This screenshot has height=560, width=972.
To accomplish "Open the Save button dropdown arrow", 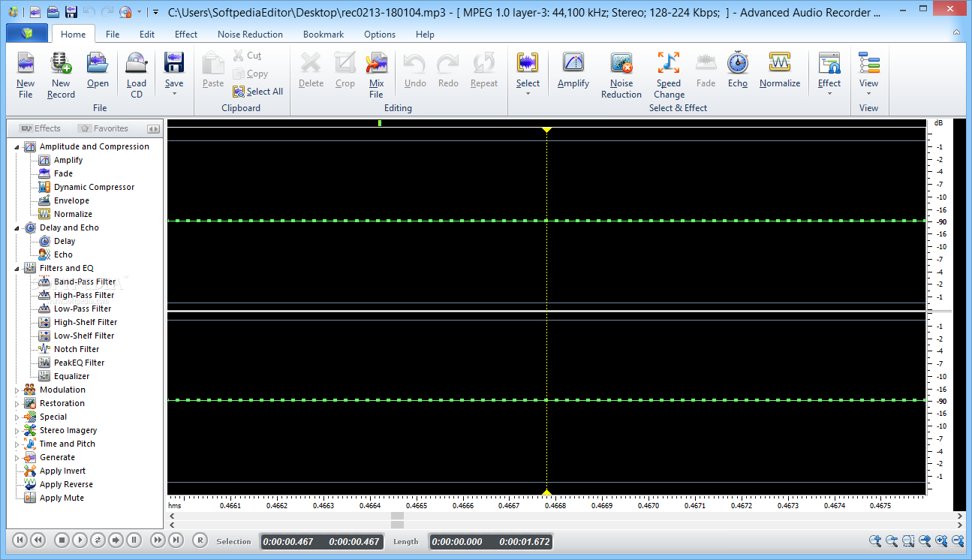I will pyautogui.click(x=174, y=94).
